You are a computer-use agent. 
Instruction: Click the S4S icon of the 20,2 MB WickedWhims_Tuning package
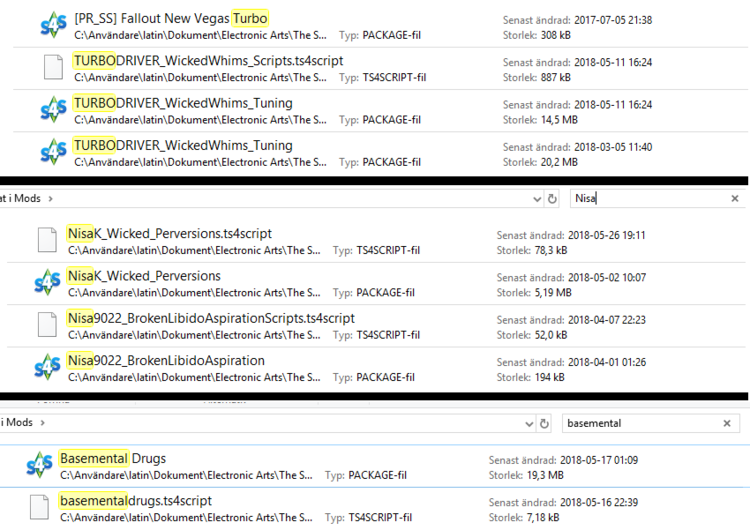[x=53, y=152]
